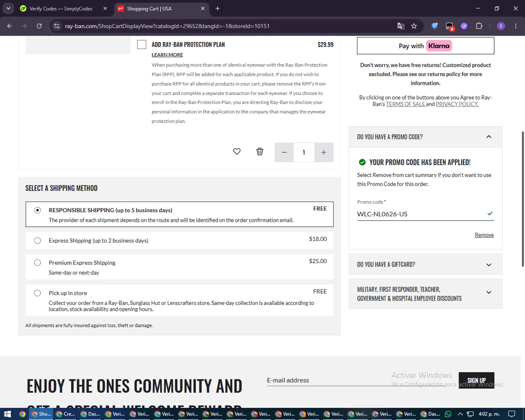The width and height of the screenshot is (525, 420).
Task: Open the Privacy Policy link
Action: [x=457, y=104]
